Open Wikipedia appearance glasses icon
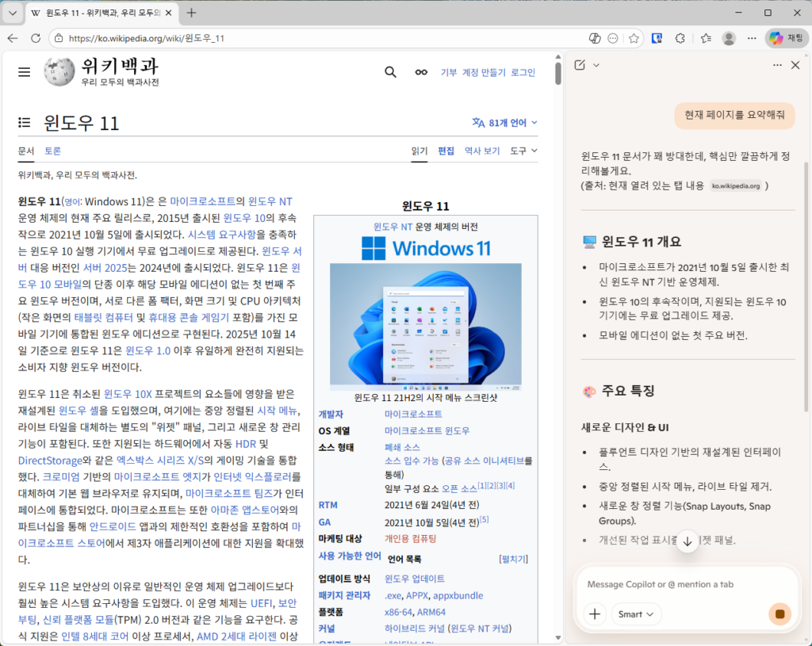This screenshot has width=812, height=646. tap(421, 72)
